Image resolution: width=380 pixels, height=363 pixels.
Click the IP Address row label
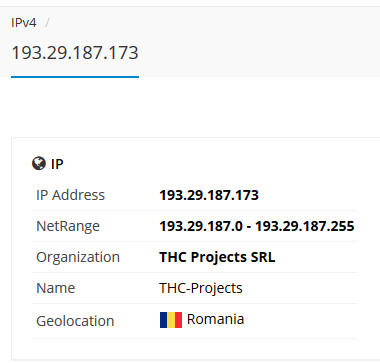pos(70,195)
